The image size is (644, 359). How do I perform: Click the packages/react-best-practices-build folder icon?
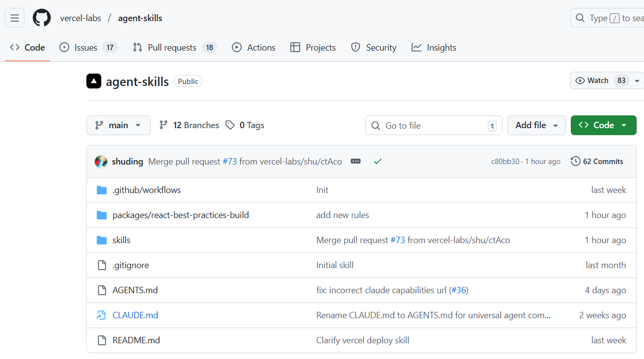(x=102, y=215)
